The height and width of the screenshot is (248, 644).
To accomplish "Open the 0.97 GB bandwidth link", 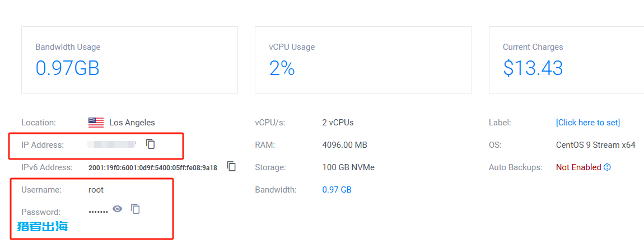I will 337,190.
